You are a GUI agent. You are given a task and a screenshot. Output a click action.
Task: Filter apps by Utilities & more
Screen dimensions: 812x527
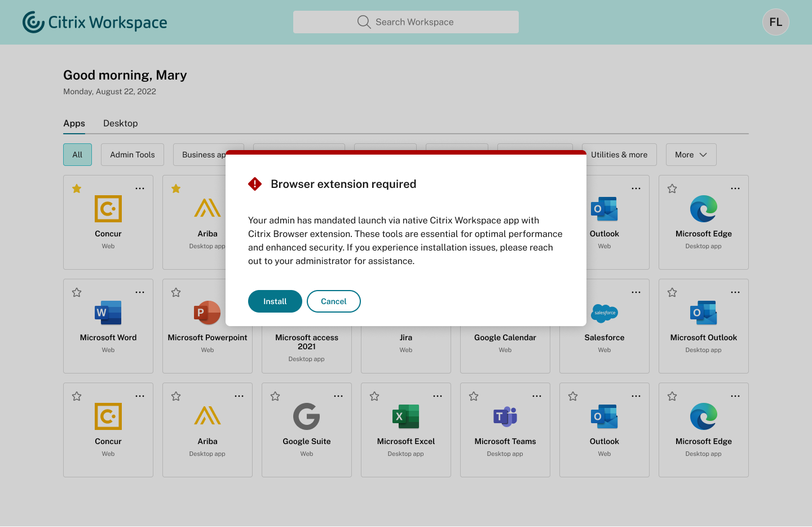[619, 155]
